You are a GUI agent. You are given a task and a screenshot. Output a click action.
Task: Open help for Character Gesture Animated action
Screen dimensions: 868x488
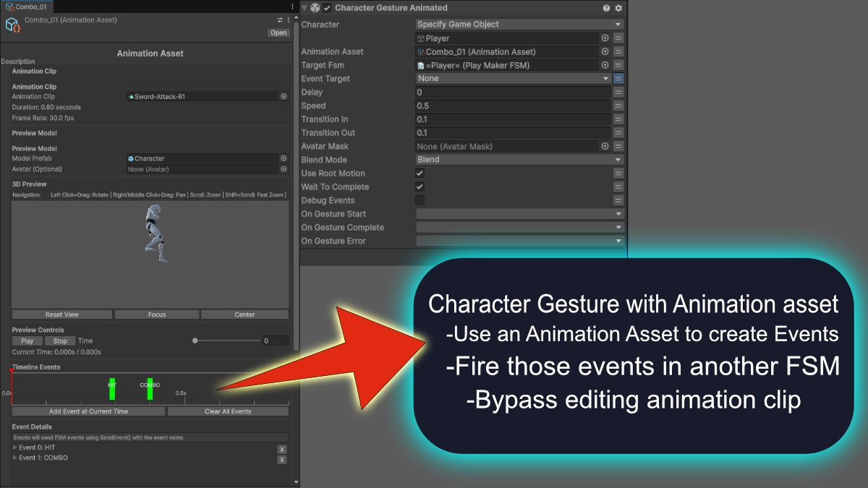(x=606, y=8)
